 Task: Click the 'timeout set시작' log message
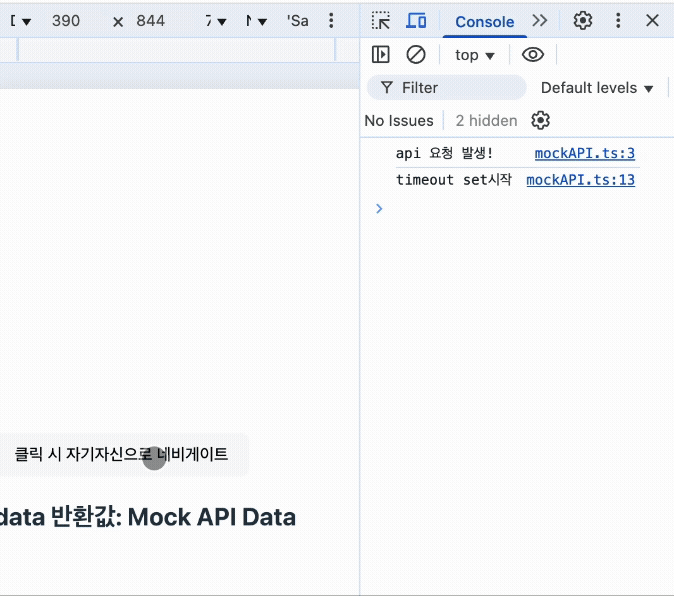click(x=453, y=180)
